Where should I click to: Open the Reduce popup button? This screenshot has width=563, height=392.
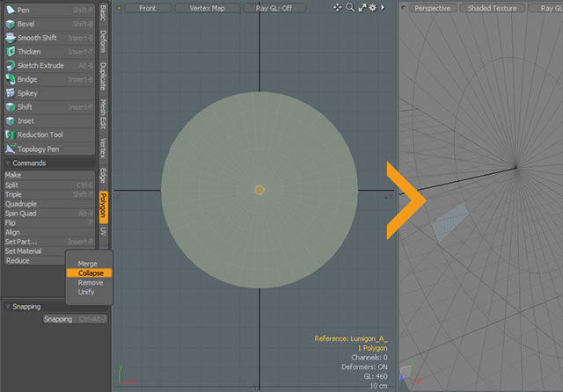[x=35, y=261]
